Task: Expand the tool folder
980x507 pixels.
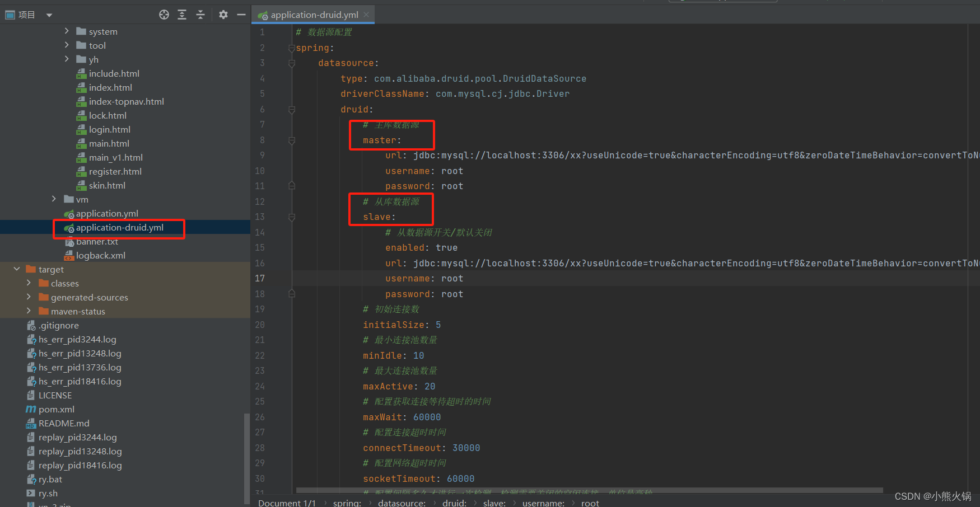Action: pyautogui.click(x=67, y=45)
